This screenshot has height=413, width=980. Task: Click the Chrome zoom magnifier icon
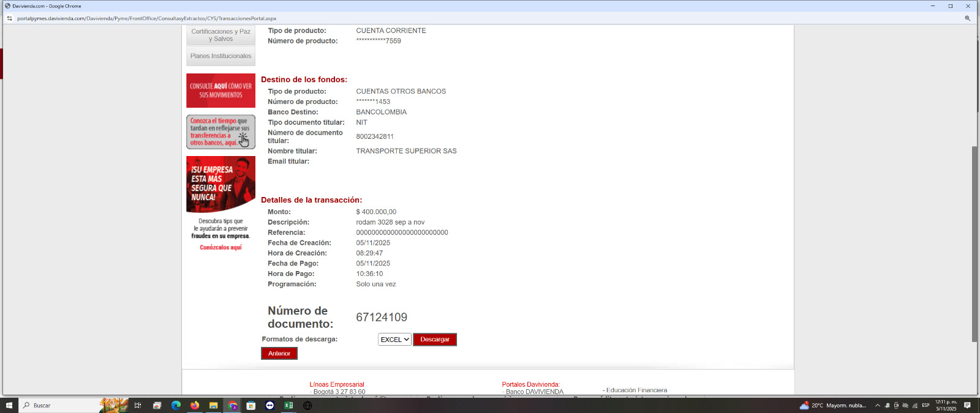(x=968, y=18)
